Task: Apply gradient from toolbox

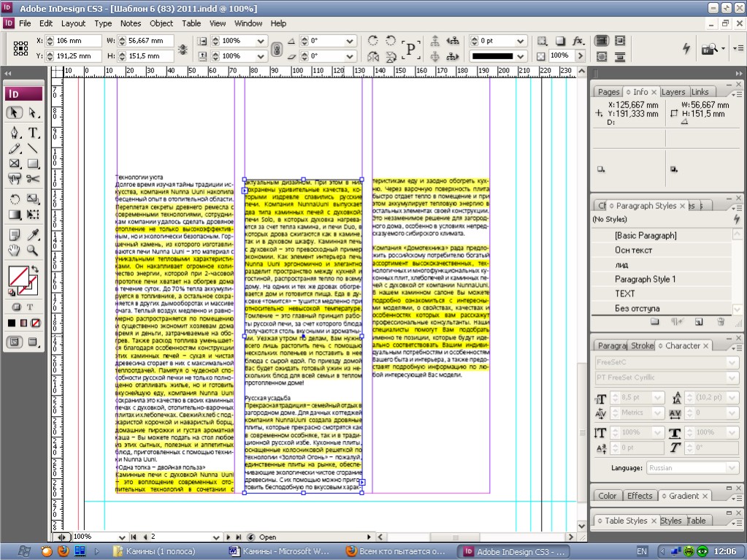Action: 23,323
